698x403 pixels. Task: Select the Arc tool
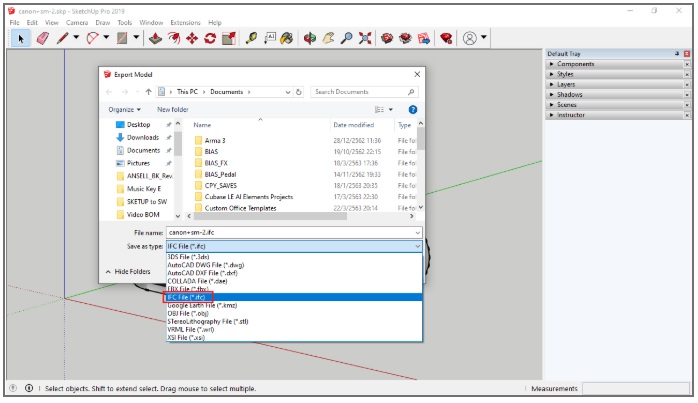coord(92,39)
